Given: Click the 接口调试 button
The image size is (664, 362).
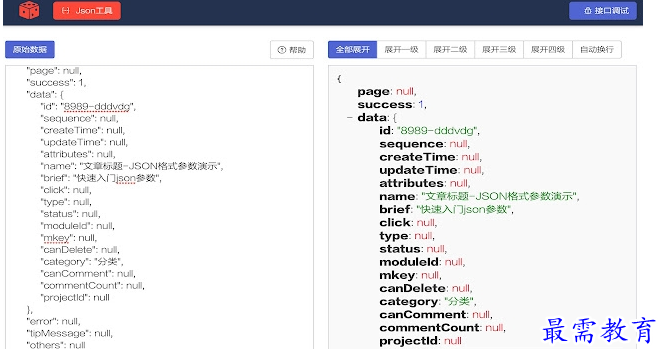Looking at the screenshot, I should [606, 11].
